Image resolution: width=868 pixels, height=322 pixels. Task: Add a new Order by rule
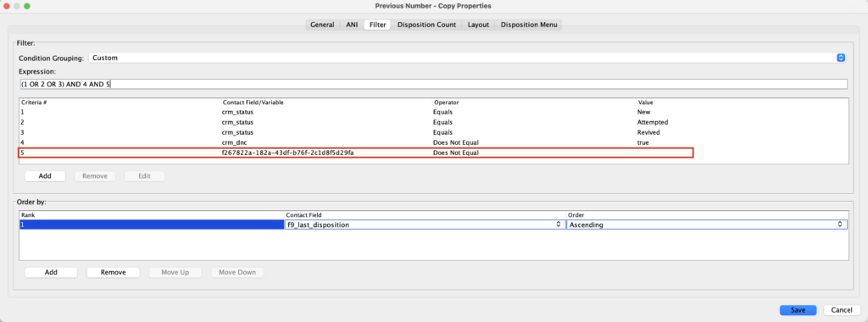pos(51,272)
